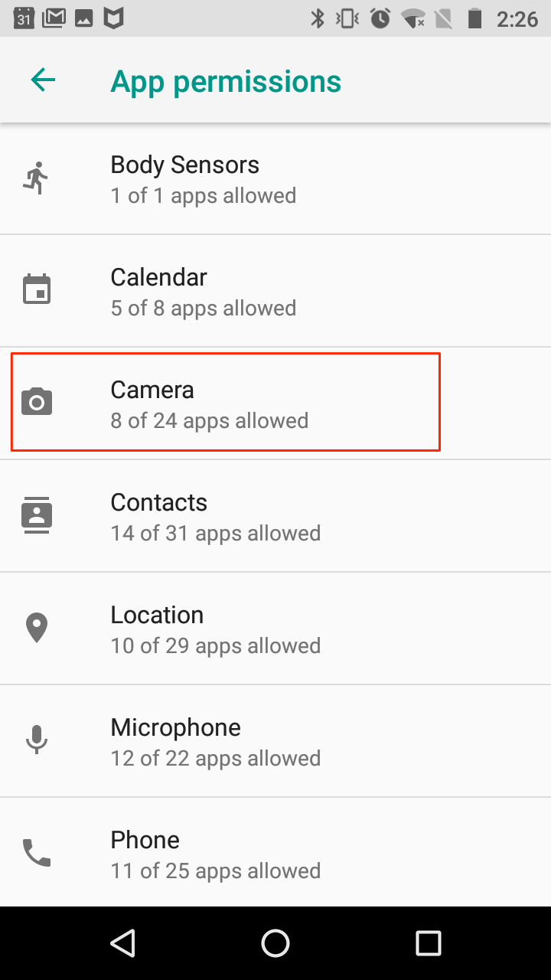551x980 pixels.
Task: Tap the back arrow in the header
Action: pos(43,80)
